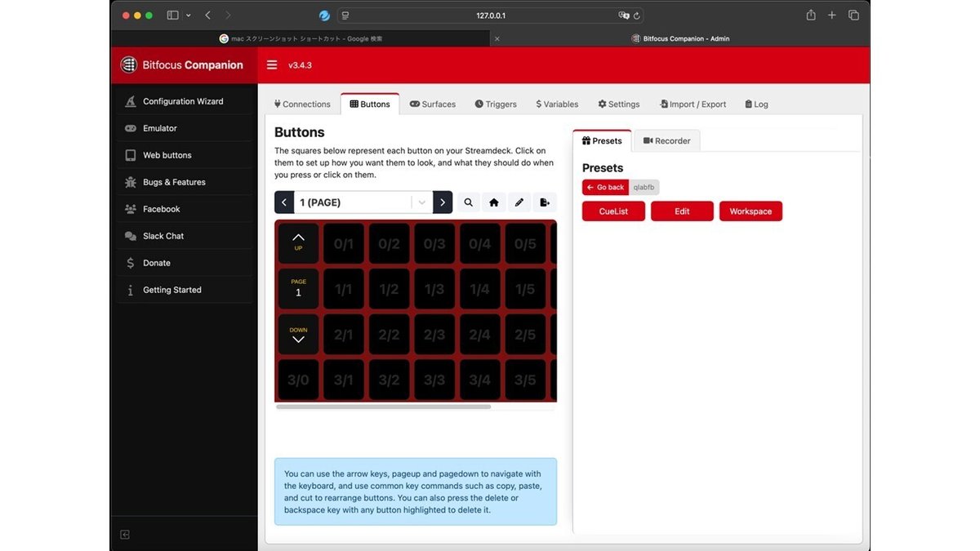Open the CueList preset category
Viewport: 980px width, 551px height.
coord(613,211)
